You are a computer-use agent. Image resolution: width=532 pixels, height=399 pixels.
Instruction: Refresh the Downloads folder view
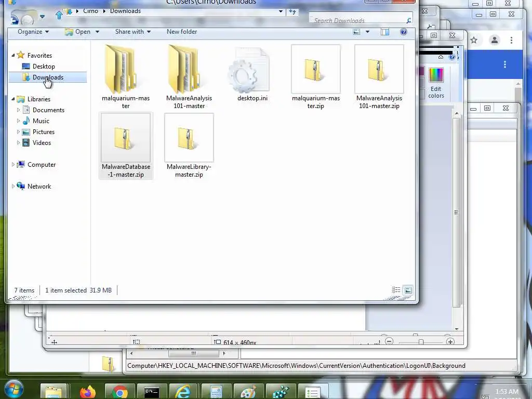(x=292, y=12)
